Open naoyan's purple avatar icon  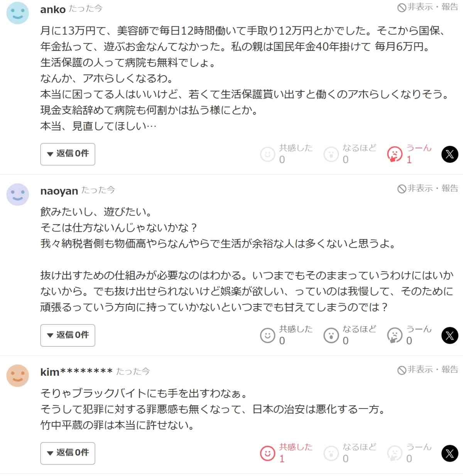point(18,194)
